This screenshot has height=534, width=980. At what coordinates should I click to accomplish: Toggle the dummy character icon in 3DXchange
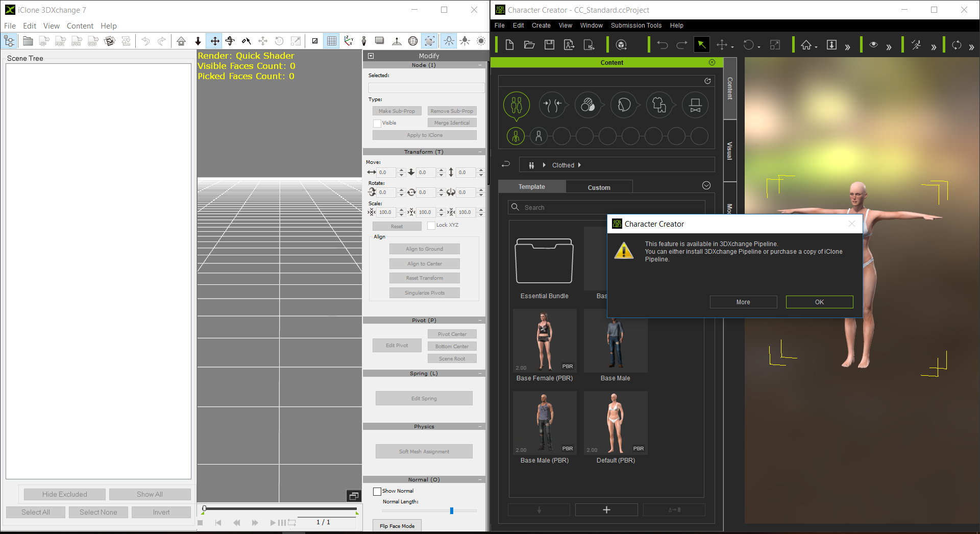(x=364, y=41)
